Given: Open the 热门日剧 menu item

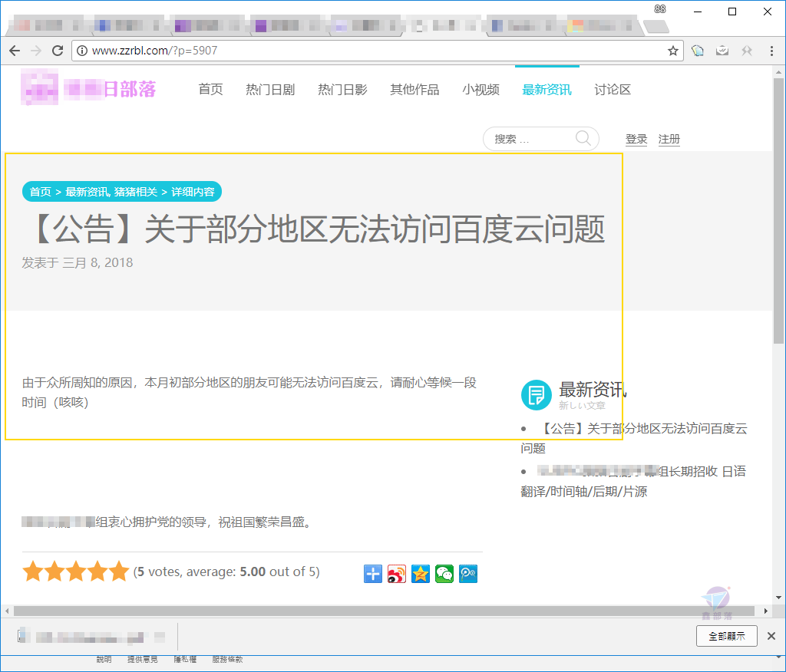Looking at the screenshot, I should (x=270, y=90).
